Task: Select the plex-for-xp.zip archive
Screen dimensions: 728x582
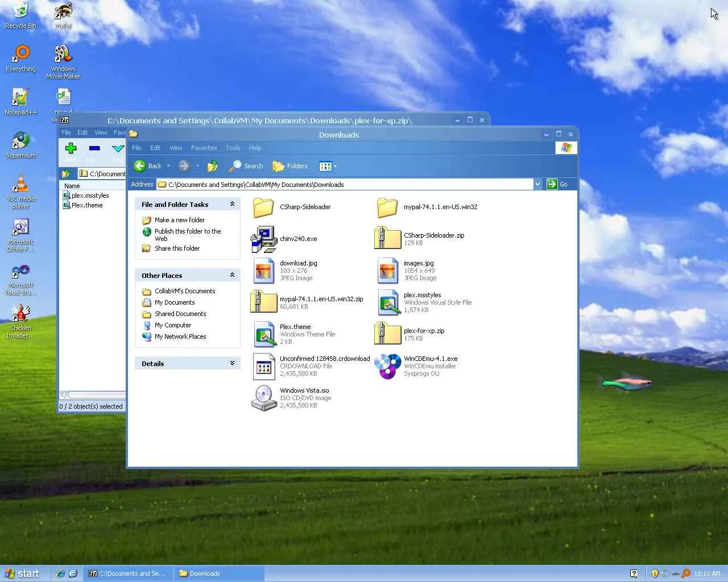Action: tap(410, 334)
